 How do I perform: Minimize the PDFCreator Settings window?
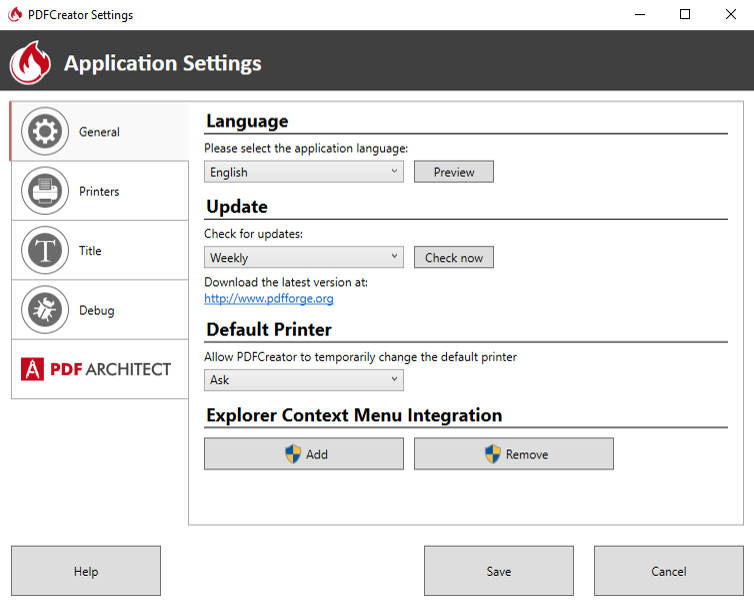(640, 14)
